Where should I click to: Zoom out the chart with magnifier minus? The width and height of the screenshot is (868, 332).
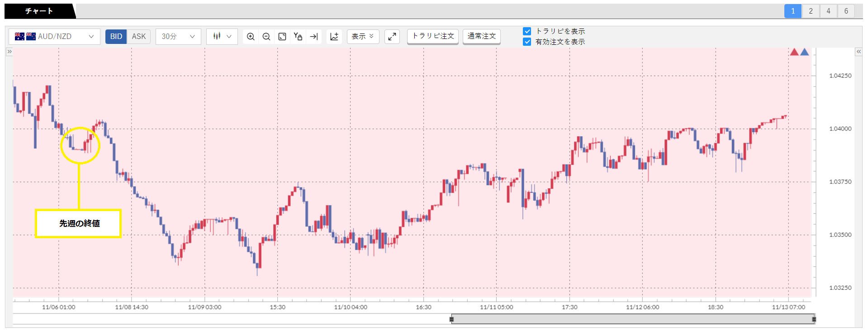(x=266, y=37)
